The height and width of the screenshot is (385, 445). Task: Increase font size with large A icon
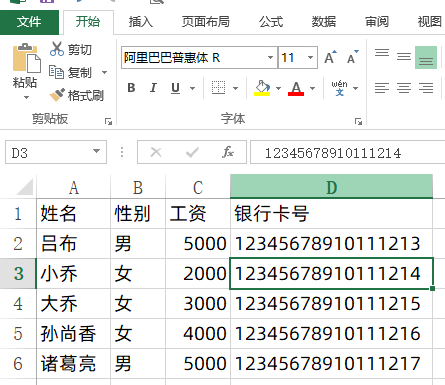pyautogui.click(x=330, y=58)
